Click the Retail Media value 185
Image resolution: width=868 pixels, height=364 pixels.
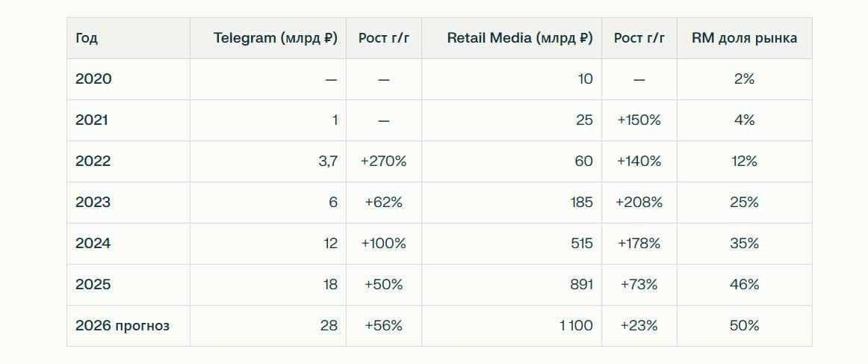pyautogui.click(x=582, y=203)
